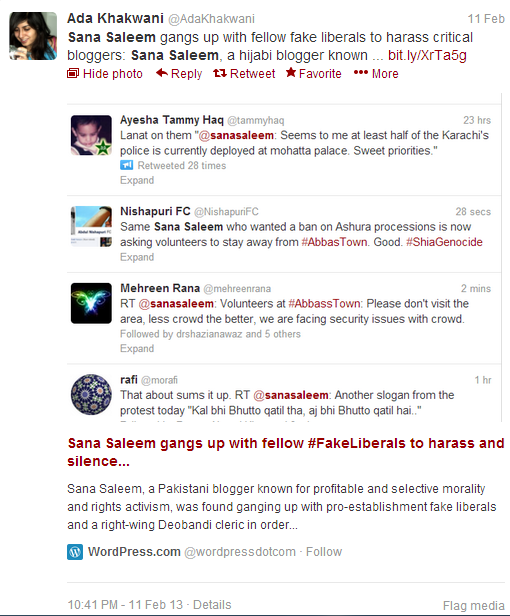This screenshot has height=616, width=510.
Task: Open Ada Khakwani's profile picture
Action: pyautogui.click(x=33, y=36)
